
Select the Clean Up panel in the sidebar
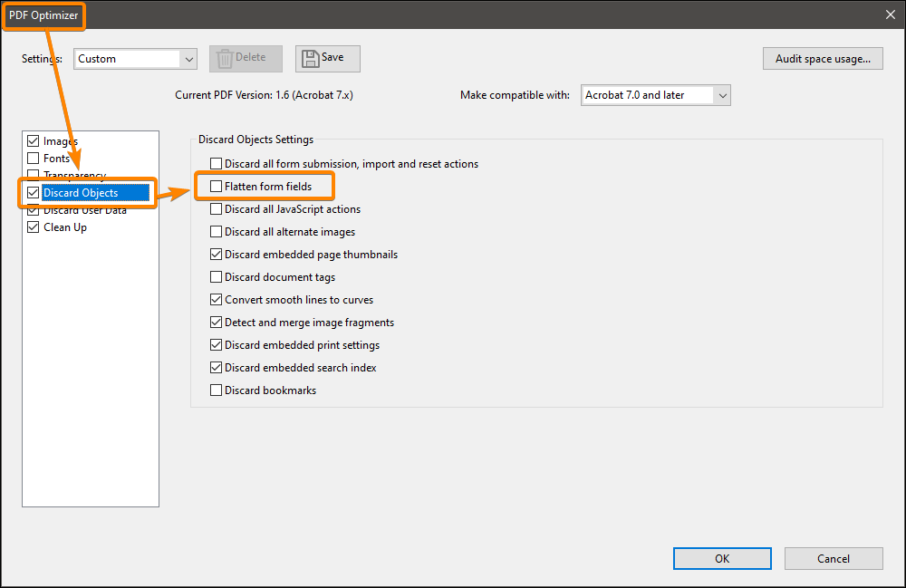point(63,227)
